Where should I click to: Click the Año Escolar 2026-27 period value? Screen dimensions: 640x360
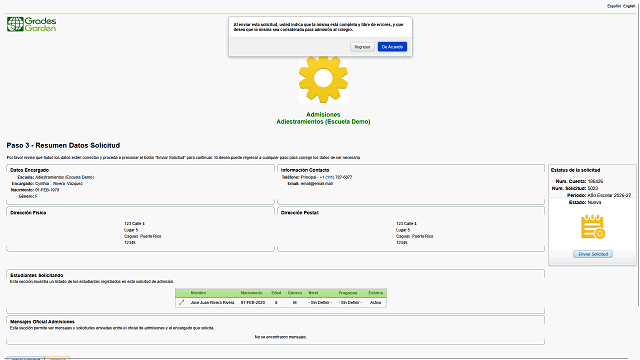tap(609, 195)
